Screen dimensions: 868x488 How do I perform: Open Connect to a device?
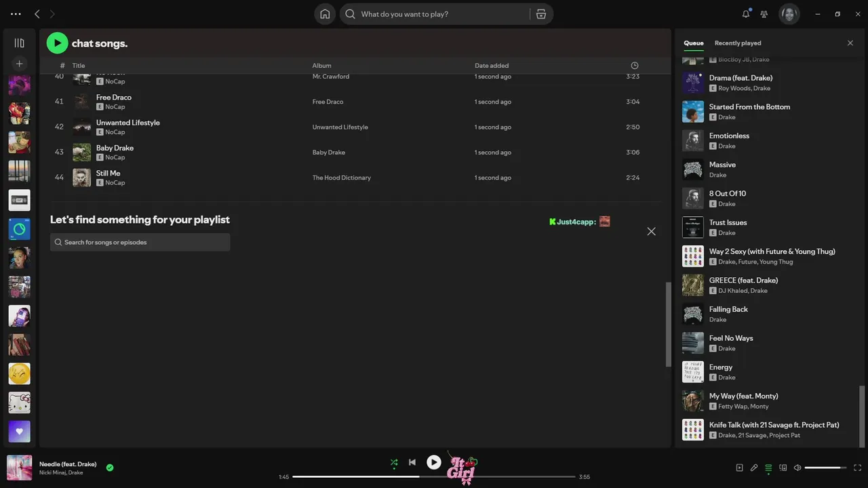pyautogui.click(x=783, y=468)
